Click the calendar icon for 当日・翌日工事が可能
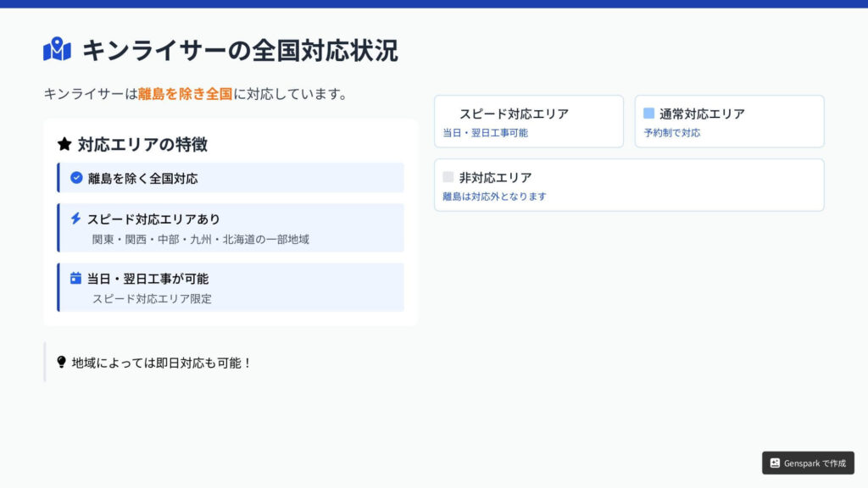 (x=75, y=278)
